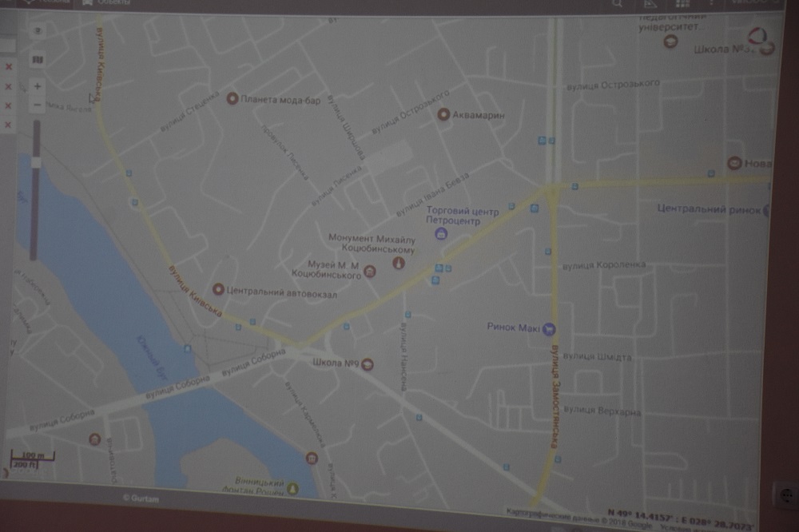Image resolution: width=799 pixels, height=532 pixels.
Task: Click the Ринок Макі label
Action: pyautogui.click(x=513, y=328)
